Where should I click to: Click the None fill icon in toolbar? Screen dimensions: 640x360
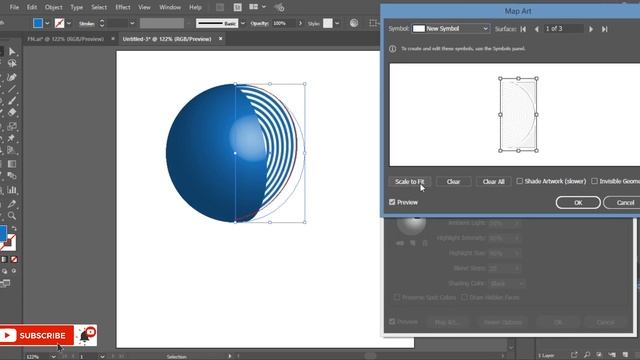[x=14, y=259]
